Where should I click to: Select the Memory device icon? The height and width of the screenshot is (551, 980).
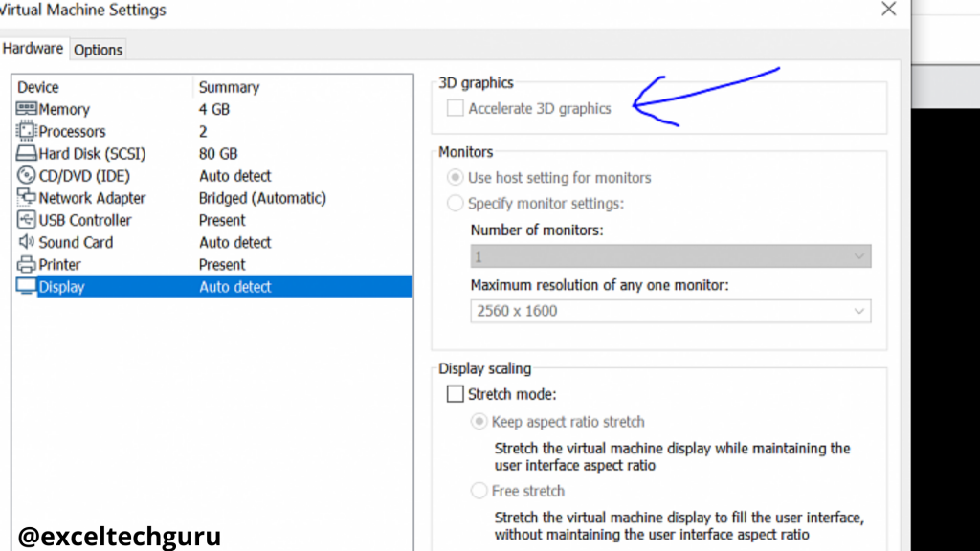[x=26, y=109]
